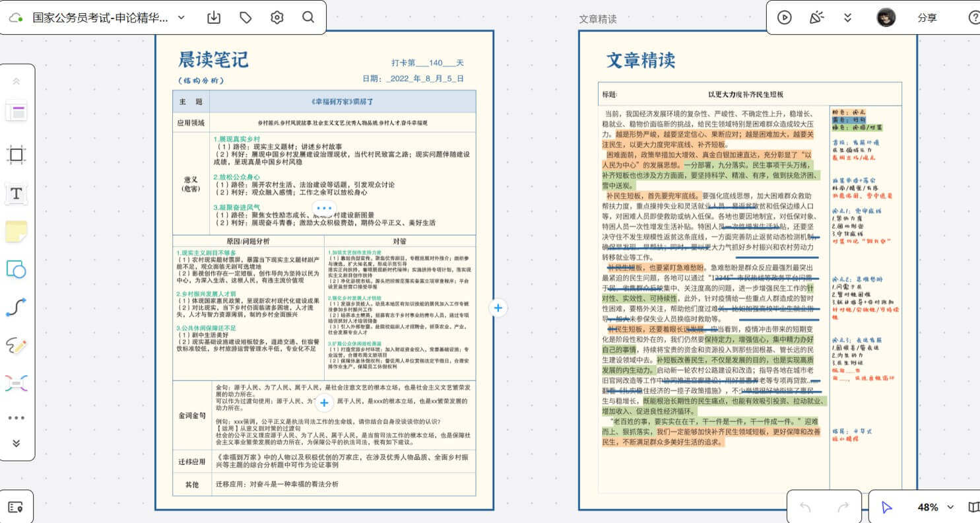Viewport: 980px width, 523px height.
Task: Click the search magnifier icon
Action: tap(308, 18)
